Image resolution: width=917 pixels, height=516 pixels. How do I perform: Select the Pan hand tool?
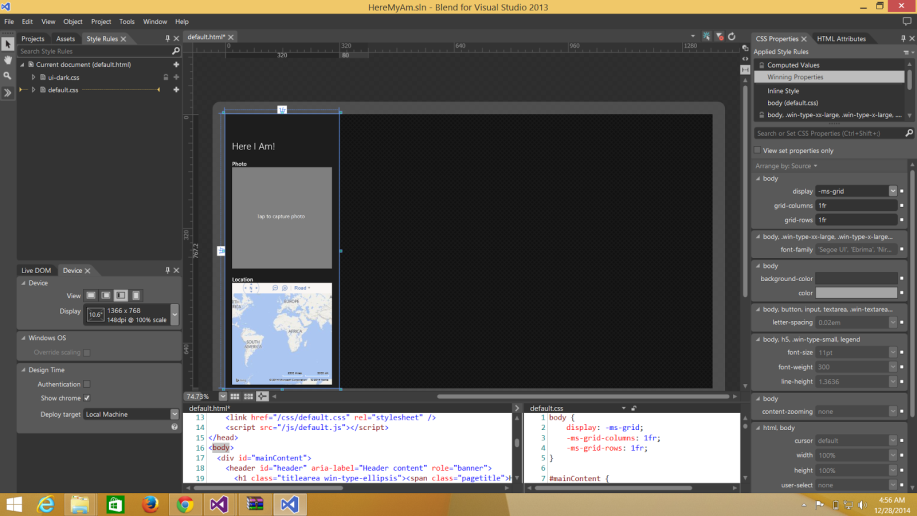(7, 60)
